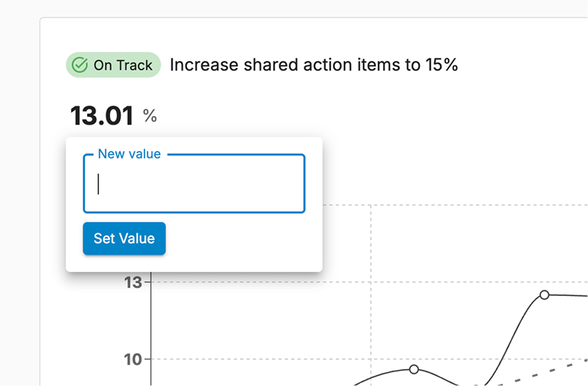This screenshot has width=588, height=386.
Task: Select the goal title about shared action items
Action: pyautogui.click(x=314, y=65)
